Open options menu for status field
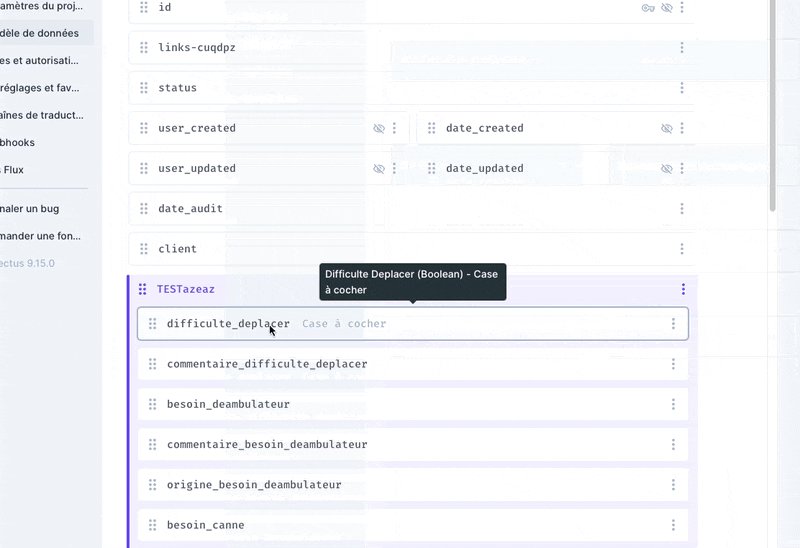This screenshot has width=800, height=548. point(682,88)
